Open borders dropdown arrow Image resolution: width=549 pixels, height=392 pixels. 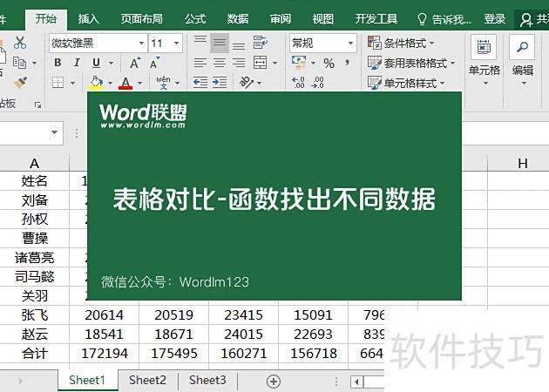pos(73,84)
